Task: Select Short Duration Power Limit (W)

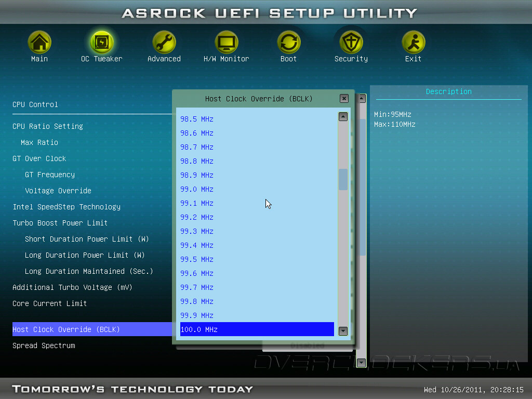Action: coord(87,239)
